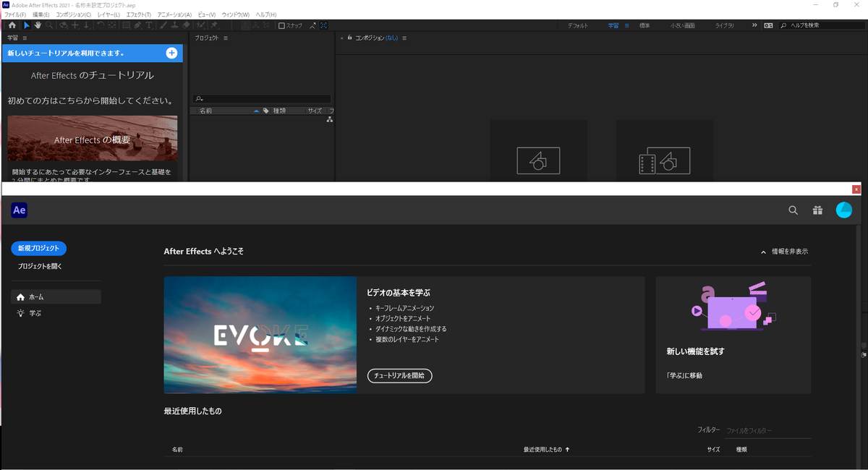Select the Roto Brush tool

[x=201, y=25]
